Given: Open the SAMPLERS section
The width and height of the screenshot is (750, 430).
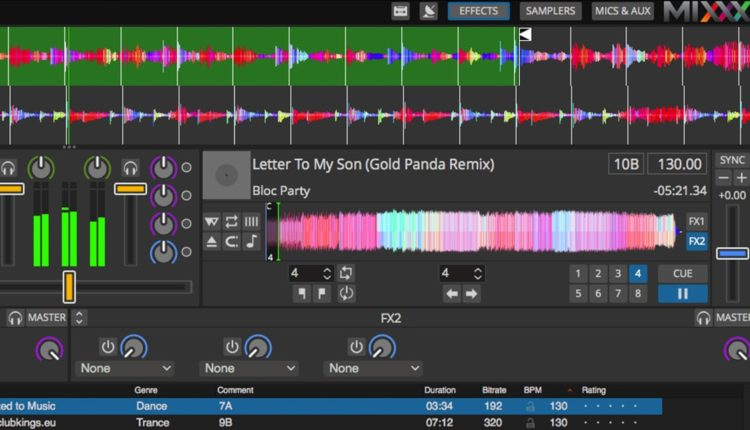Looking at the screenshot, I should pos(551,12).
